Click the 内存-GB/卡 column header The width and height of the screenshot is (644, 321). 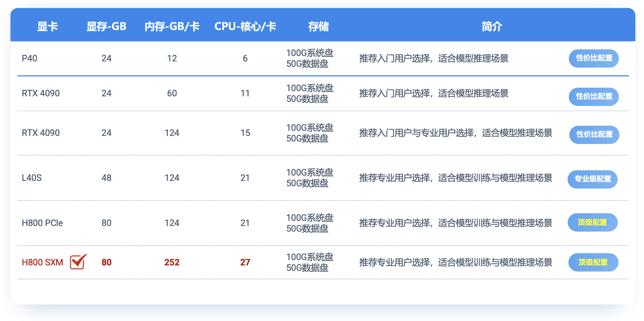(x=172, y=26)
